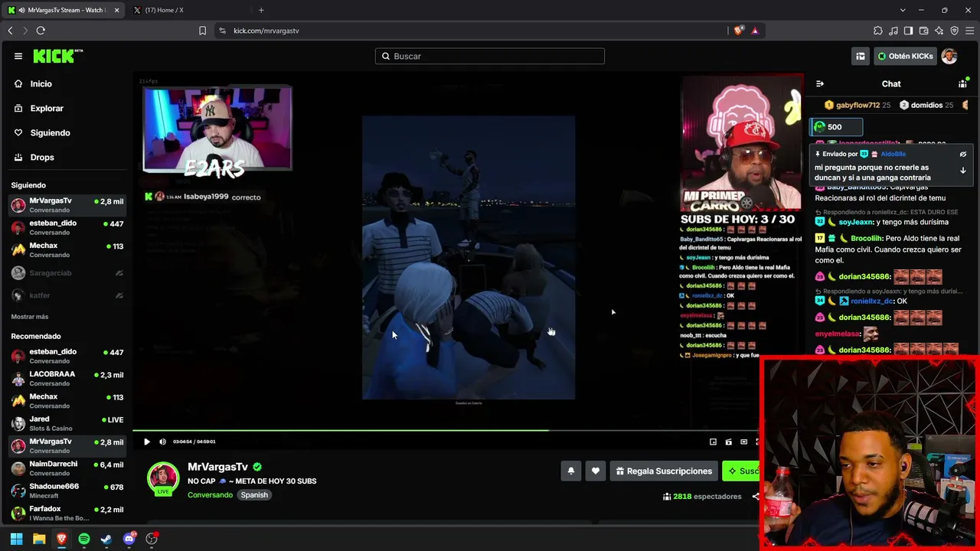Go back with the browser back arrow

click(10, 31)
